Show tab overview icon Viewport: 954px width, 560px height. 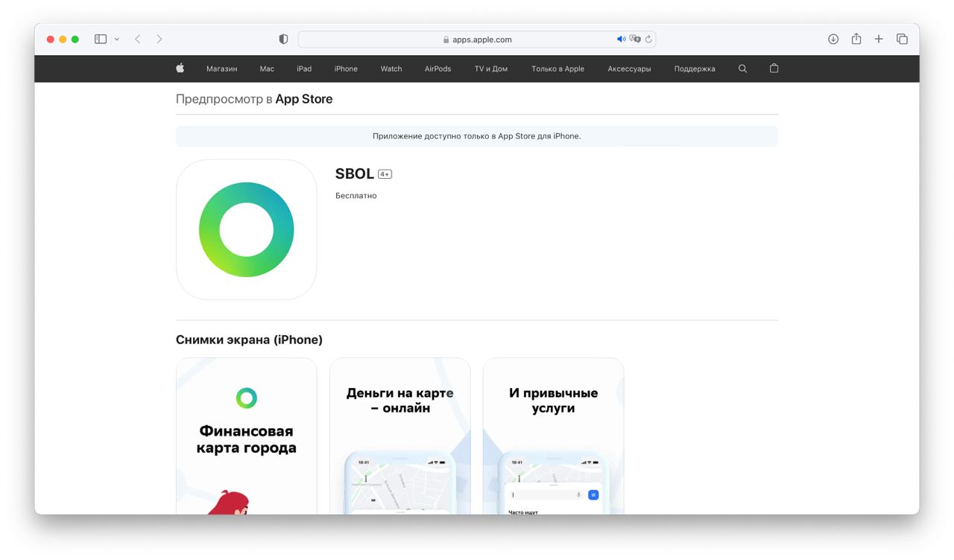coord(902,39)
